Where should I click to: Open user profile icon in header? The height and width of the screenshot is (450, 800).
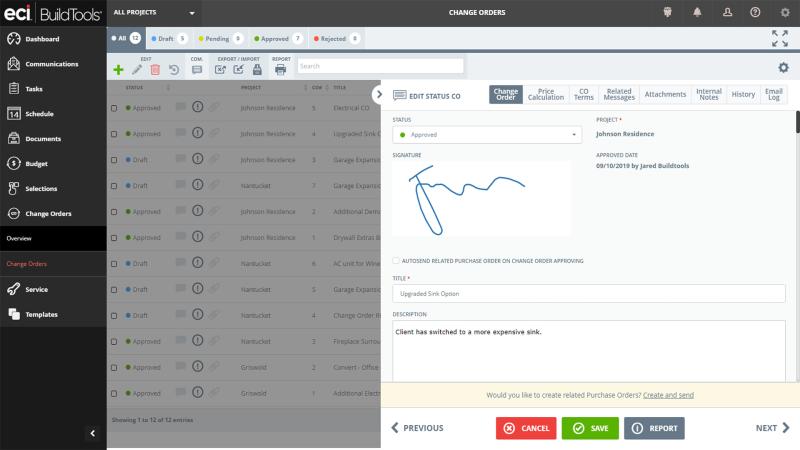pos(728,12)
